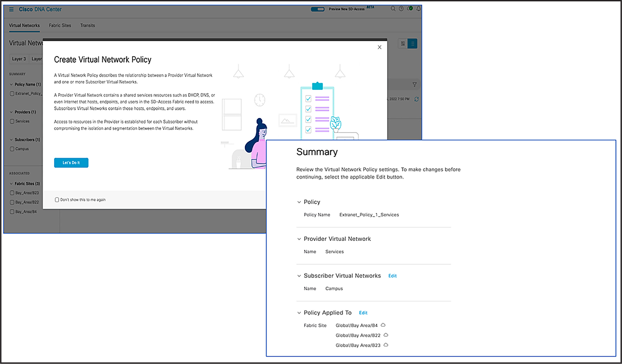Tick Don't show this to me again
This screenshot has width=622, height=364.
[x=57, y=200]
